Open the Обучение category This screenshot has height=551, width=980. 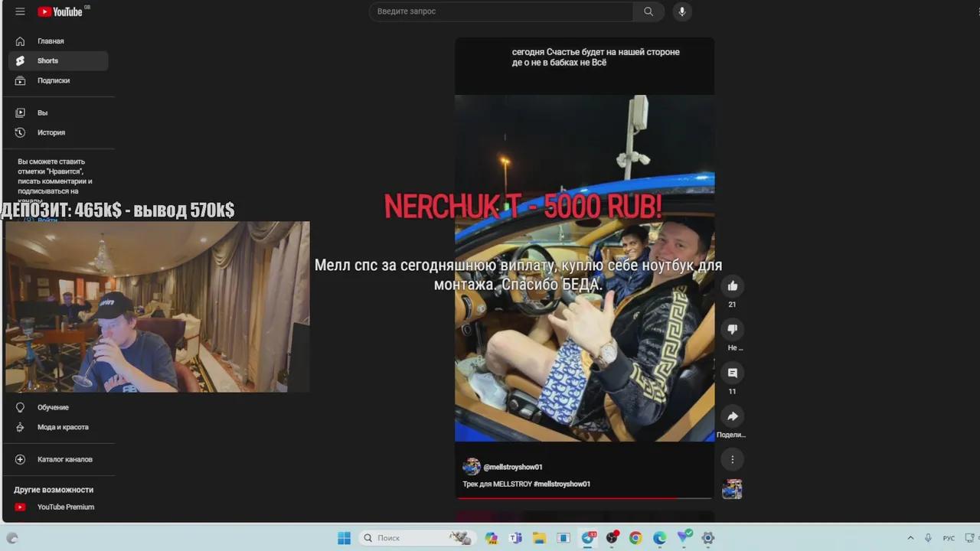58,408
